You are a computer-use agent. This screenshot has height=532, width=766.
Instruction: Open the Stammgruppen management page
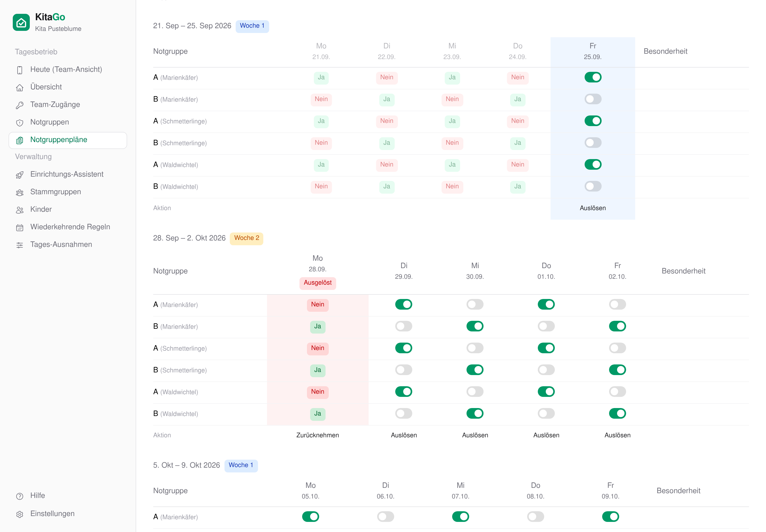68,192
